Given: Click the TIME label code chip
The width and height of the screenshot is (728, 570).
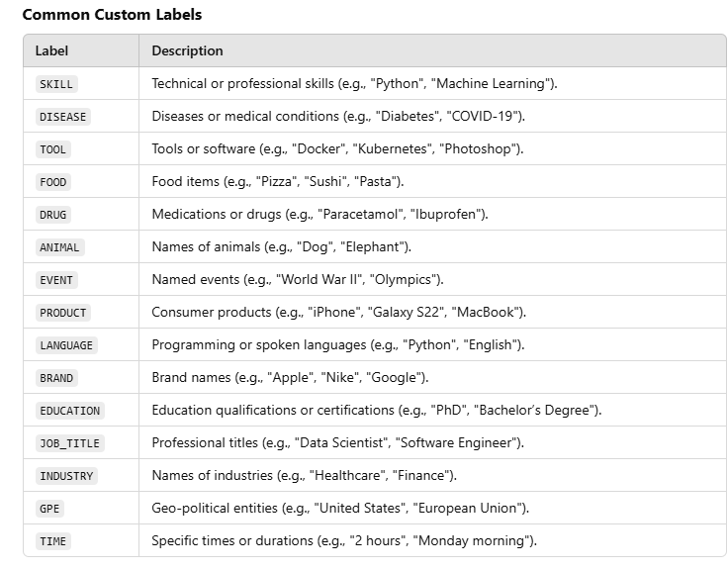Looking at the screenshot, I should click(x=53, y=541).
